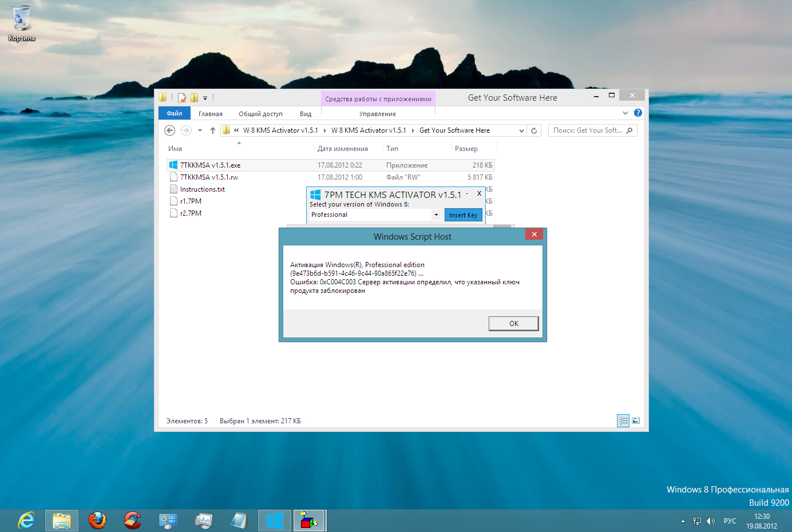792x532 pixels.
Task: Close the Windows Script Host dialog
Action: [x=534, y=234]
